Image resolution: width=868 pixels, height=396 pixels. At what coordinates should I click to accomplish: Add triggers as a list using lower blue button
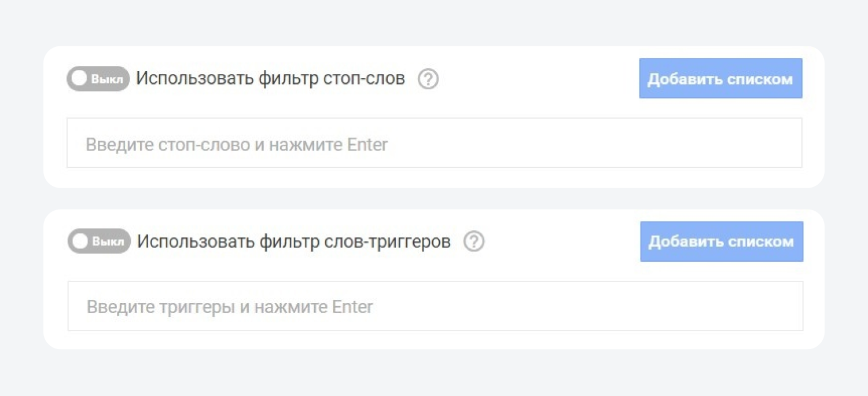[722, 241]
